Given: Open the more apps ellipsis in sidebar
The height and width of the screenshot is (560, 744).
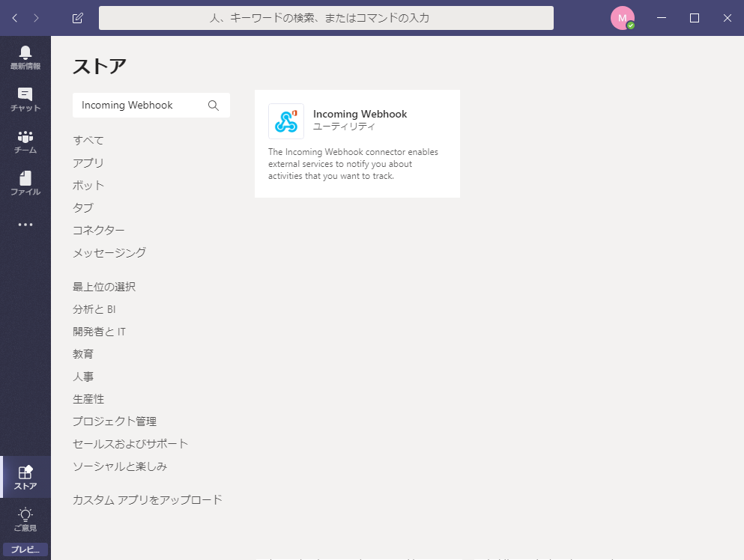Looking at the screenshot, I should click(25, 225).
